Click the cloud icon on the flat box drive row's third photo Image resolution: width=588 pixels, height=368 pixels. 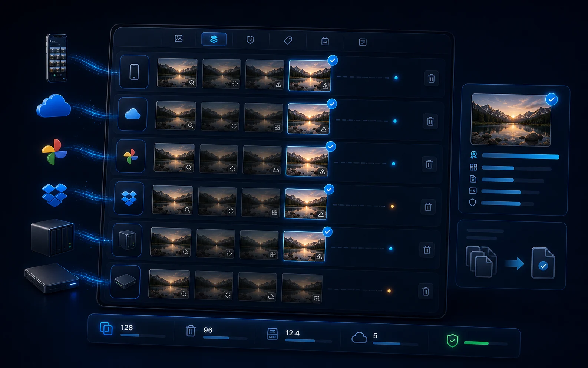point(271,296)
